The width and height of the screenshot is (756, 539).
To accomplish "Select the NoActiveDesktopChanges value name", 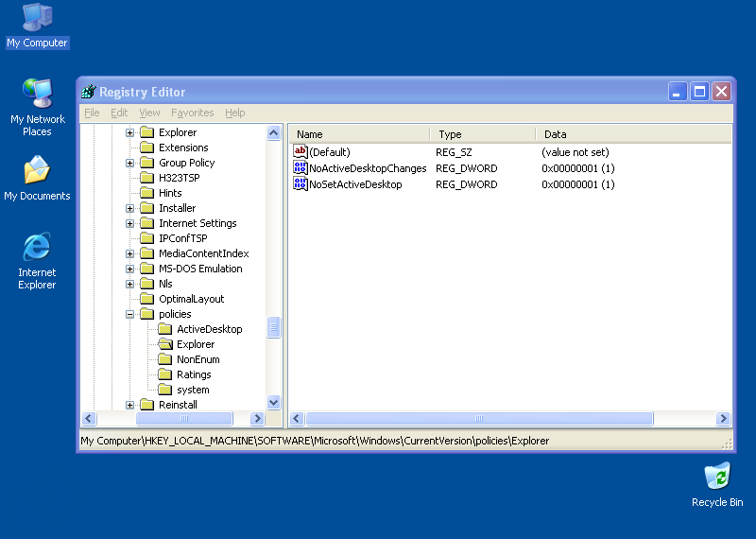I will tap(368, 168).
